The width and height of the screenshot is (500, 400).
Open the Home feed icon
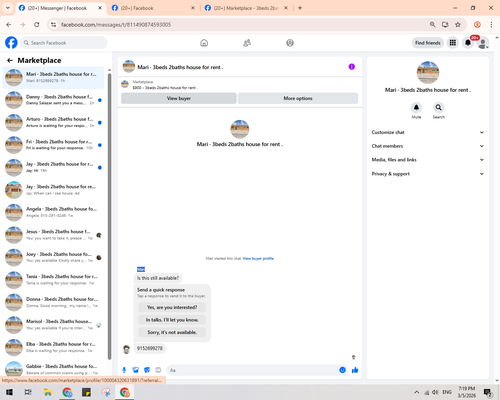click(x=204, y=43)
